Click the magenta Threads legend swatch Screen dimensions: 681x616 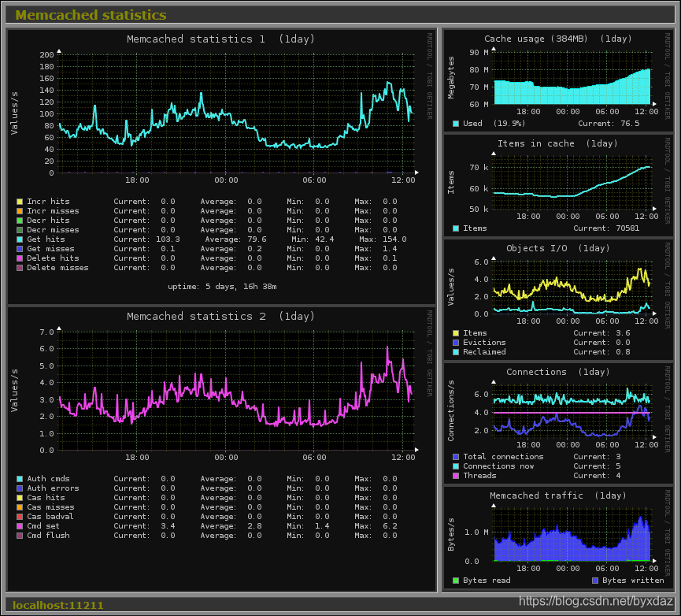456,476
